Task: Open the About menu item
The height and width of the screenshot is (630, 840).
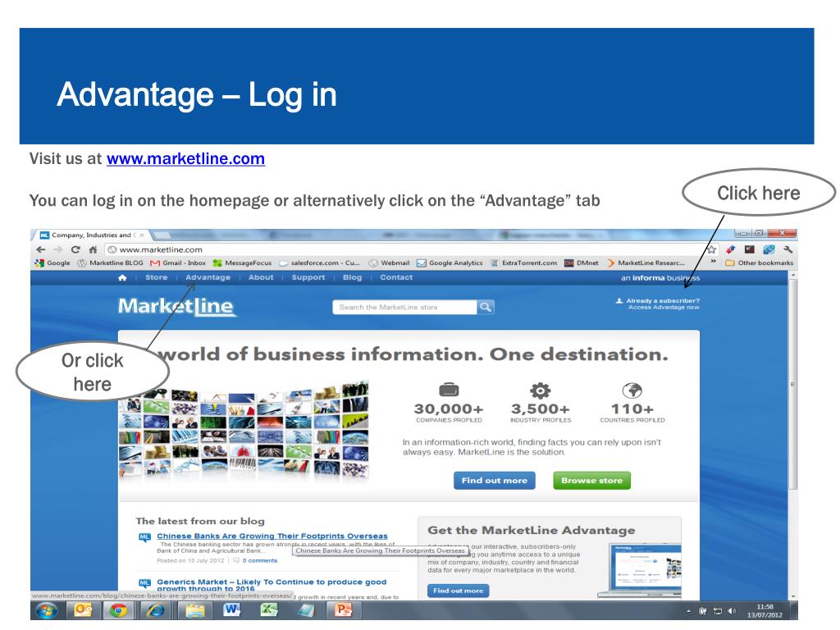Action: coord(261,277)
